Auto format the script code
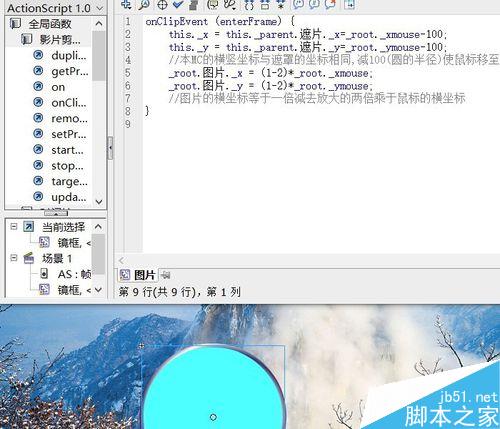Image resolution: width=500 pixels, height=429 pixels. click(193, 4)
